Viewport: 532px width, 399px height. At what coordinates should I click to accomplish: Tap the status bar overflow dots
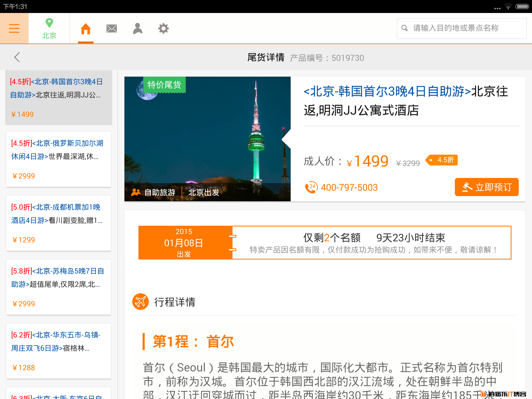(x=497, y=8)
